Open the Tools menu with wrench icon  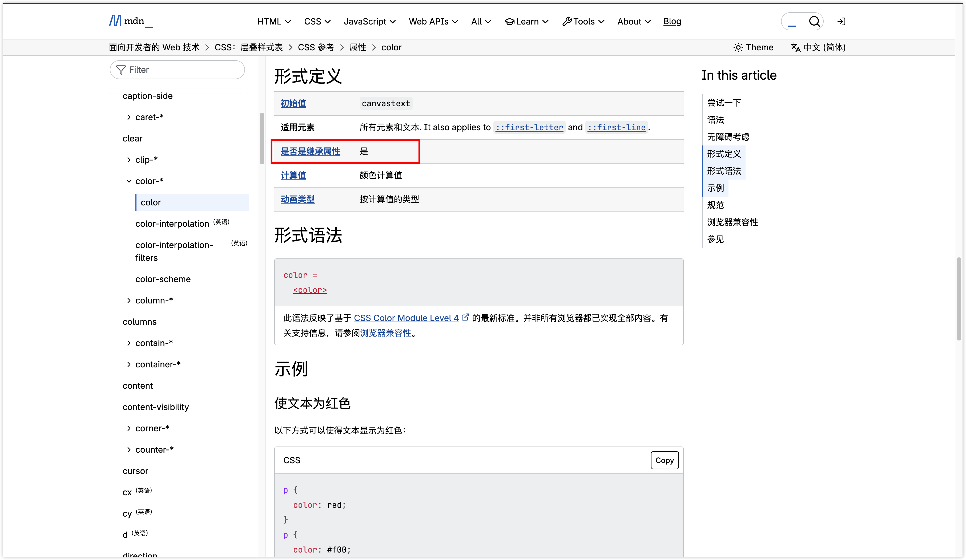pos(583,22)
